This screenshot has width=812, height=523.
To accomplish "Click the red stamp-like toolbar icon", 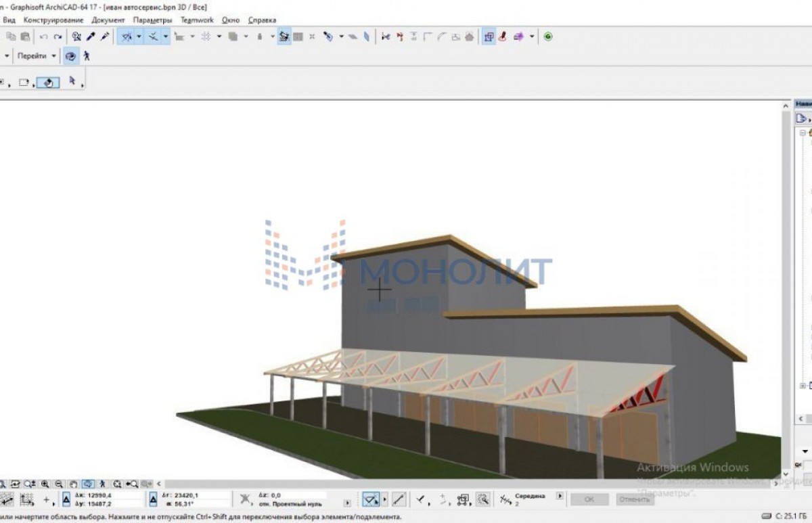I will pyautogui.click(x=503, y=37).
